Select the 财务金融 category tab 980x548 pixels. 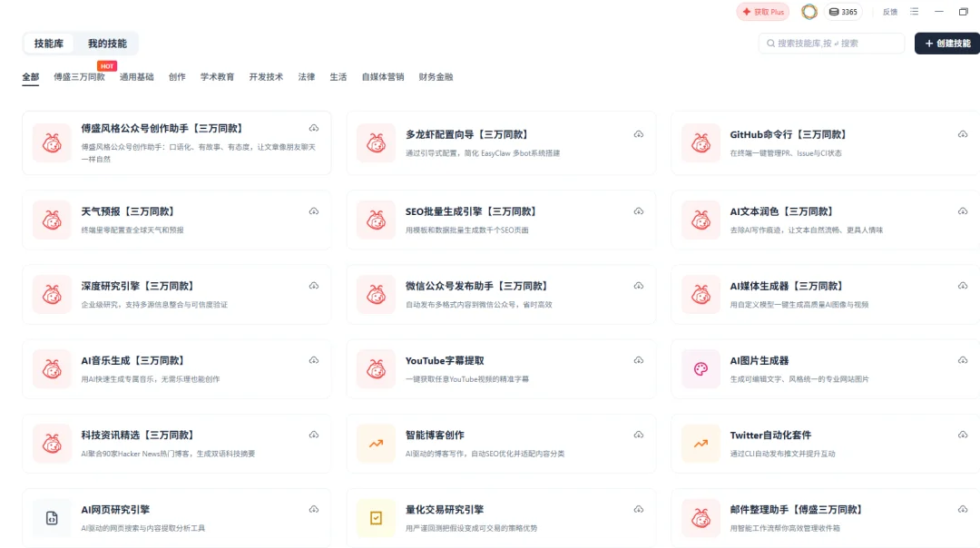[x=435, y=77]
